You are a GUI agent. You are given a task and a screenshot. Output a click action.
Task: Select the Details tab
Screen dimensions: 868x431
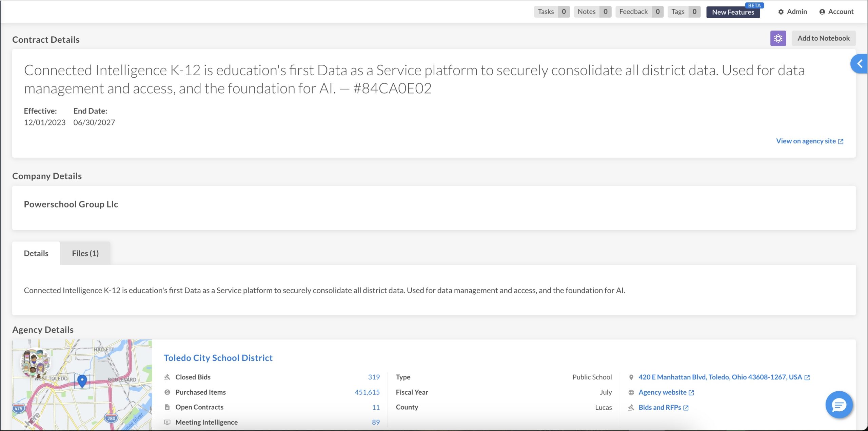point(36,253)
